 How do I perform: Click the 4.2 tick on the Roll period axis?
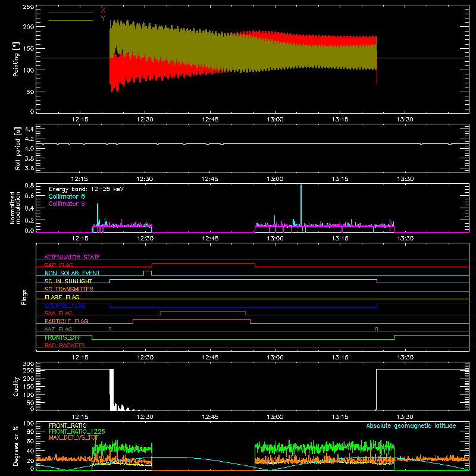29,139
